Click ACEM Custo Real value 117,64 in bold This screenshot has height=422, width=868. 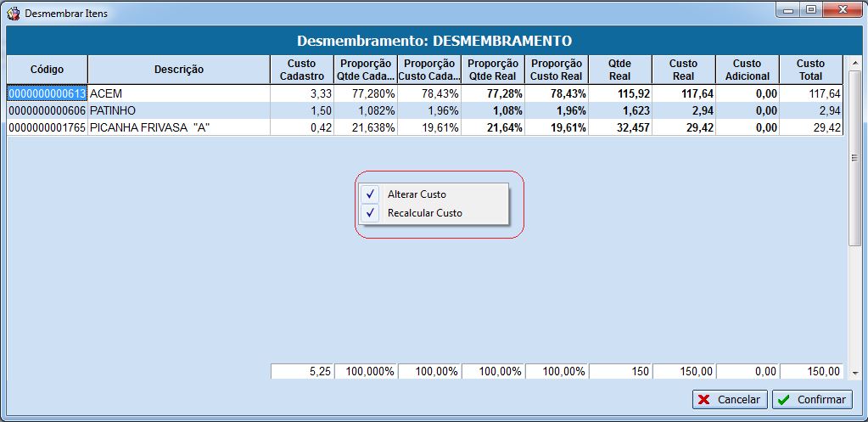click(684, 93)
